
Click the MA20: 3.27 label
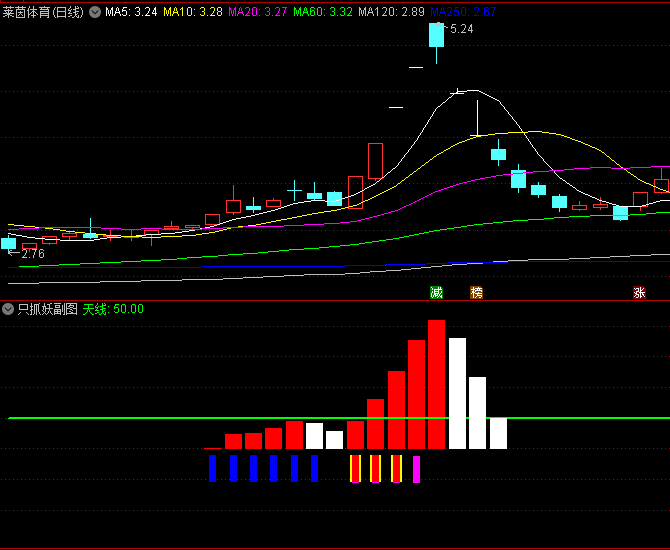tap(258, 12)
